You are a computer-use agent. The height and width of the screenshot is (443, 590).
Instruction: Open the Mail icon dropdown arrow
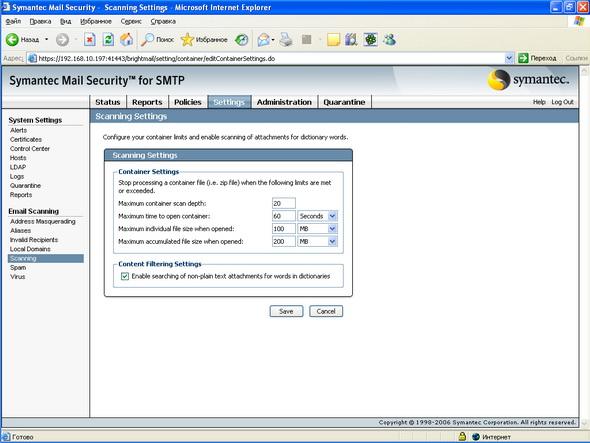point(273,40)
